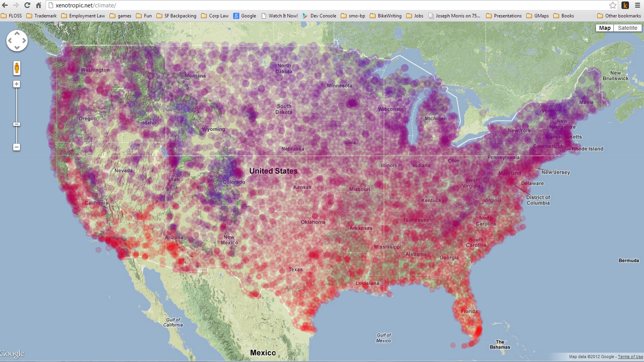The width and height of the screenshot is (644, 362).
Task: Open the Joseph Morris on 75 bookmark
Action: click(x=454, y=16)
